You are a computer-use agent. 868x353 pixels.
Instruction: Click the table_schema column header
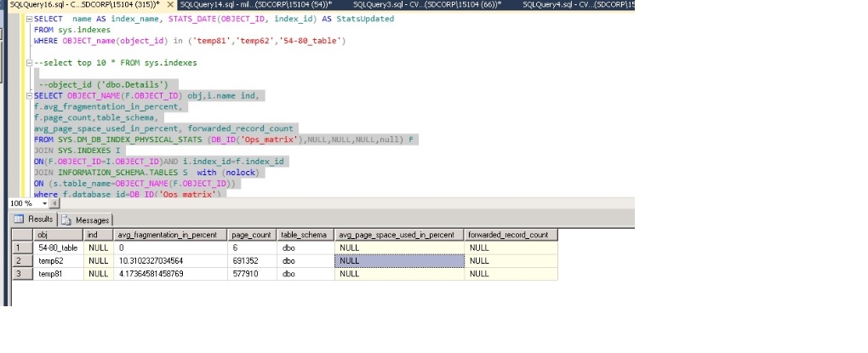coord(306,235)
